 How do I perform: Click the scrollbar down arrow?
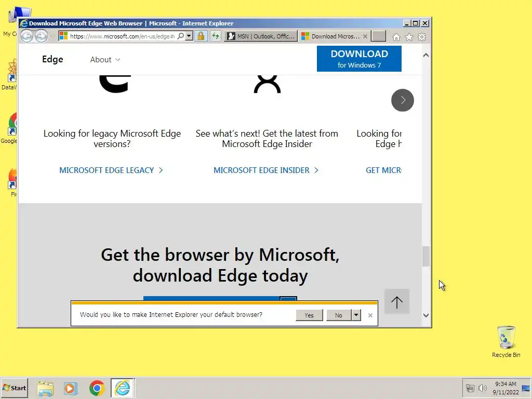point(426,315)
